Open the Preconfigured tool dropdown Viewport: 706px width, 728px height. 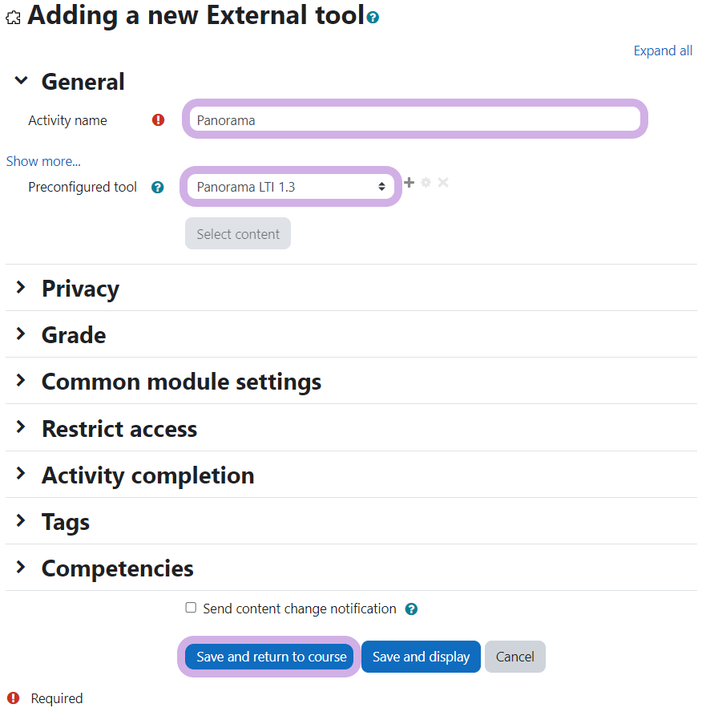[291, 187]
